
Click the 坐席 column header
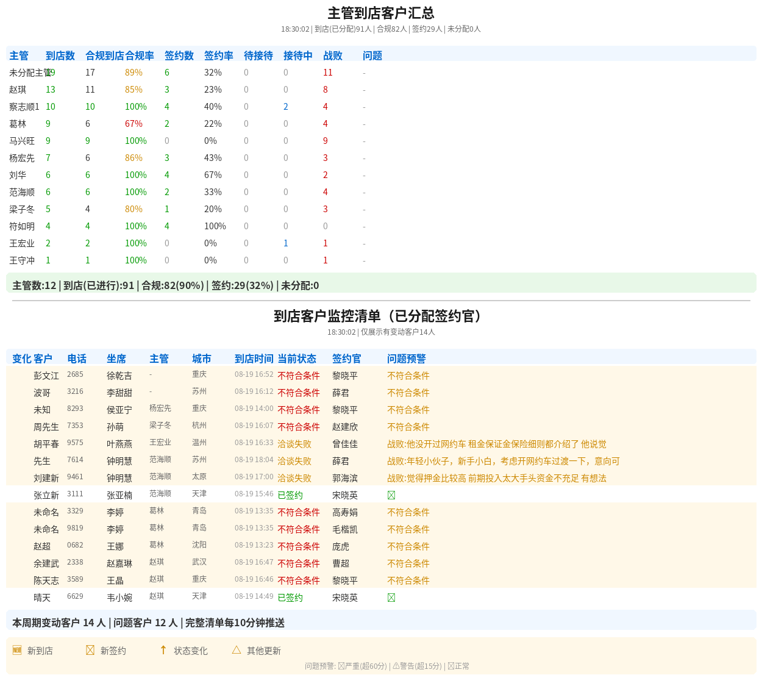[x=116, y=359]
